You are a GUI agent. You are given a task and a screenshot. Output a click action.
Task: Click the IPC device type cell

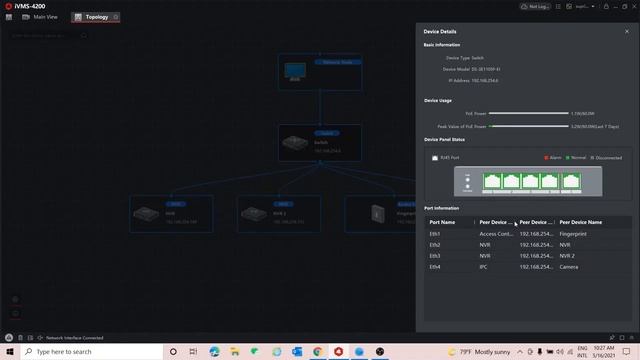click(483, 267)
